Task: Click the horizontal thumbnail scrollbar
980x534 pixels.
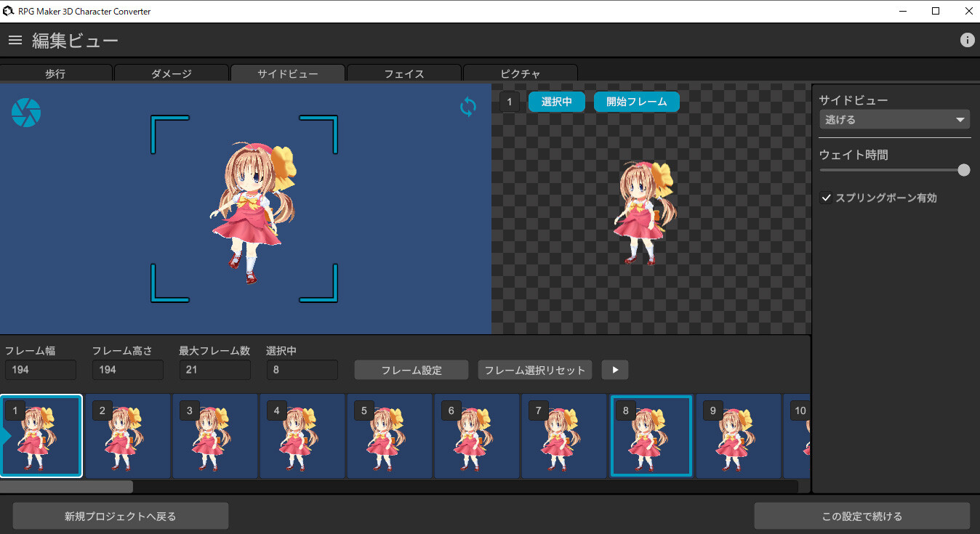Action: click(68, 487)
